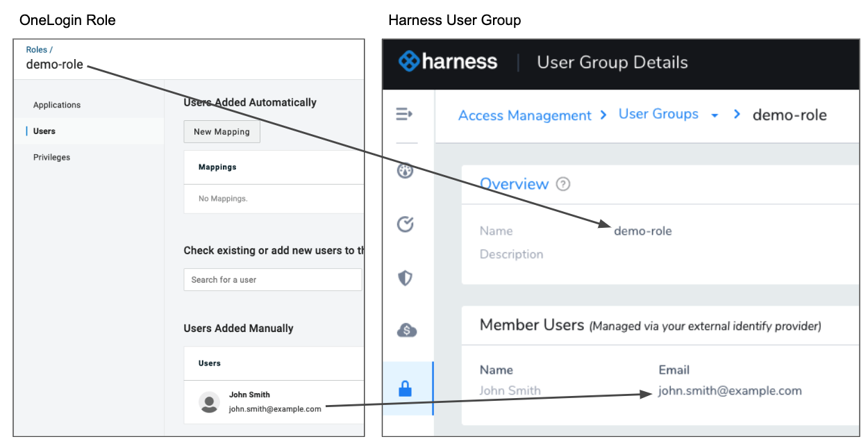This screenshot has width=868, height=446.
Task: Open the User Groups dropdown arrow
Action: tap(715, 115)
